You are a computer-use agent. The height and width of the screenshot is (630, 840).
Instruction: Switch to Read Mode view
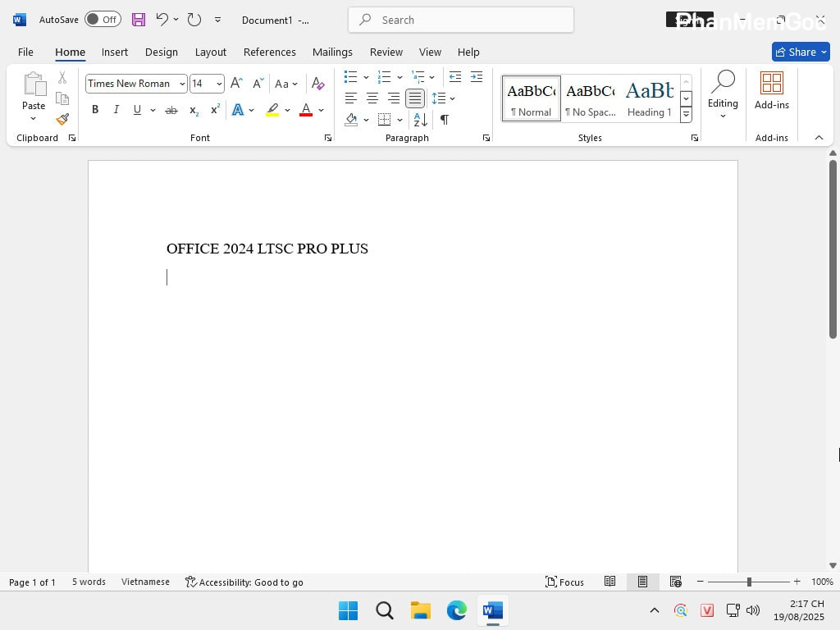coord(609,582)
